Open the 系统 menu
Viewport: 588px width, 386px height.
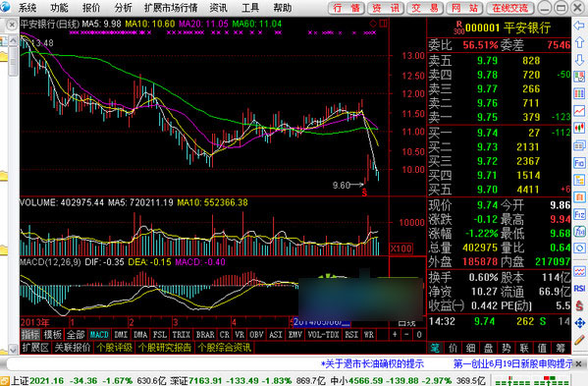tap(27, 8)
